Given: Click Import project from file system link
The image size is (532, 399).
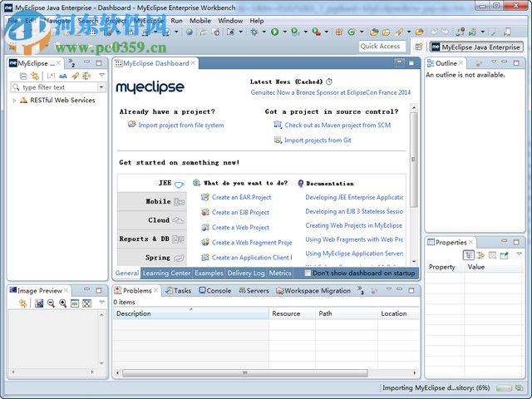Looking at the screenshot, I should (x=180, y=125).
